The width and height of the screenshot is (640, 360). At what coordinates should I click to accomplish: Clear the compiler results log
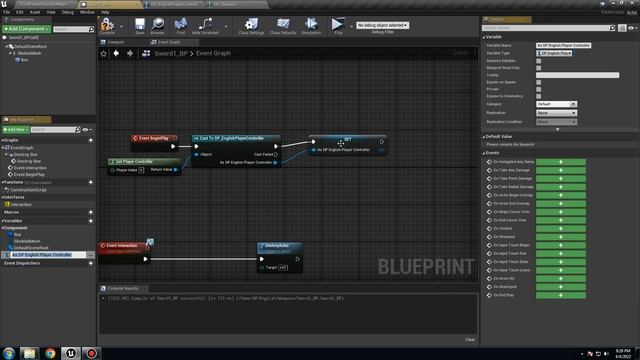point(470,340)
